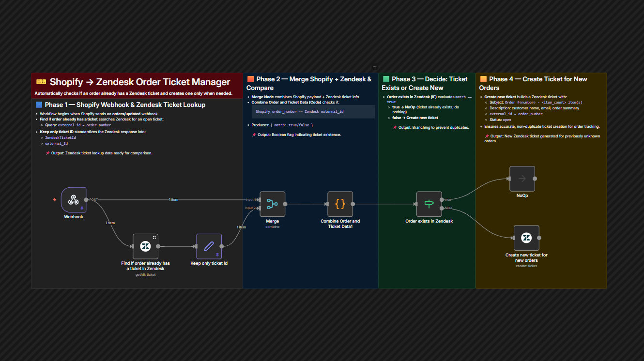The height and width of the screenshot is (361, 644).
Task: Select the true output connector of the IF node
Action: pyautogui.click(x=442, y=200)
